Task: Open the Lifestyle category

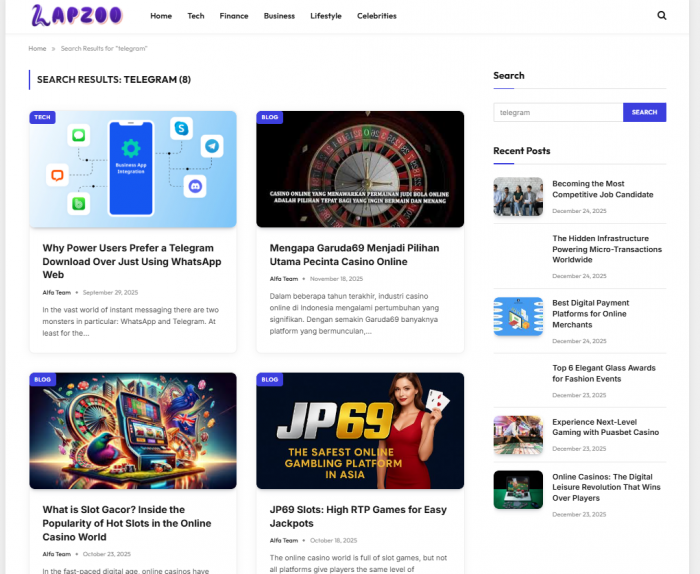Action: 325,16
